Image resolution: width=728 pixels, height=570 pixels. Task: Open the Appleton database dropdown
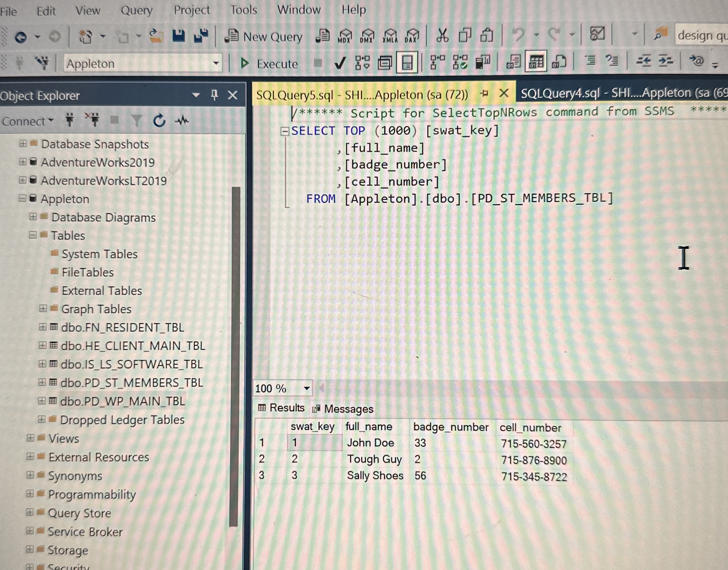coord(217,63)
